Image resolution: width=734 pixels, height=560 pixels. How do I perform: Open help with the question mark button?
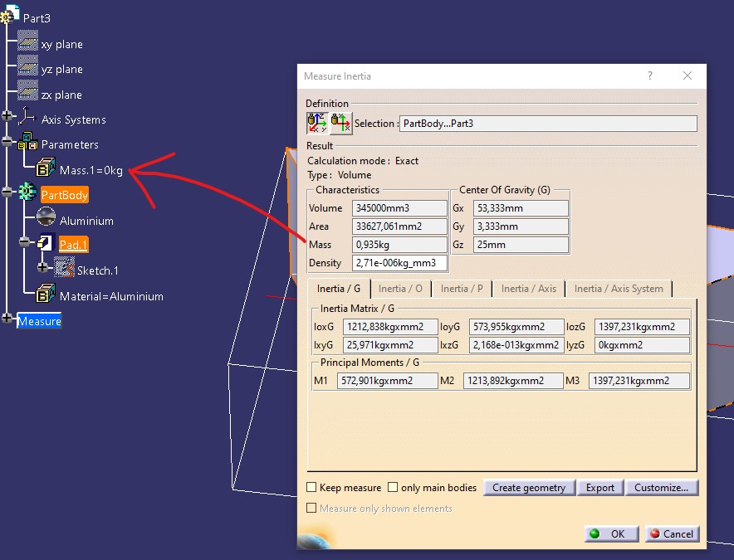click(x=650, y=75)
